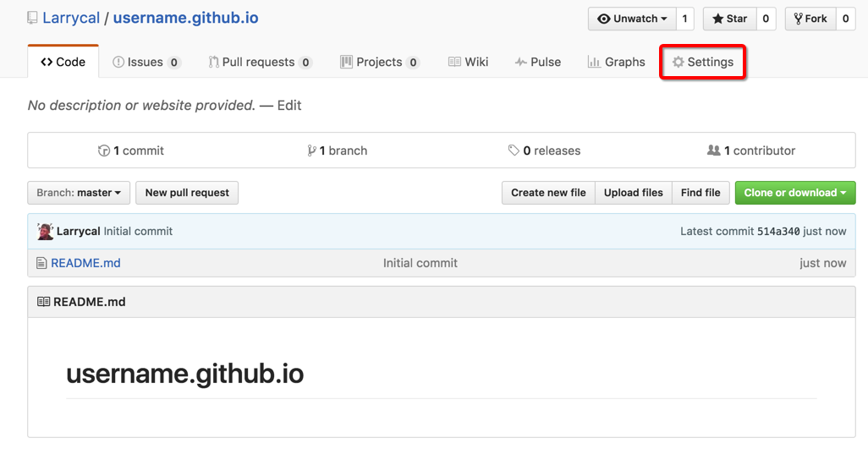Click Larrycal's avatar in commit row
Viewport: 868px width, 449px height.
(x=46, y=232)
